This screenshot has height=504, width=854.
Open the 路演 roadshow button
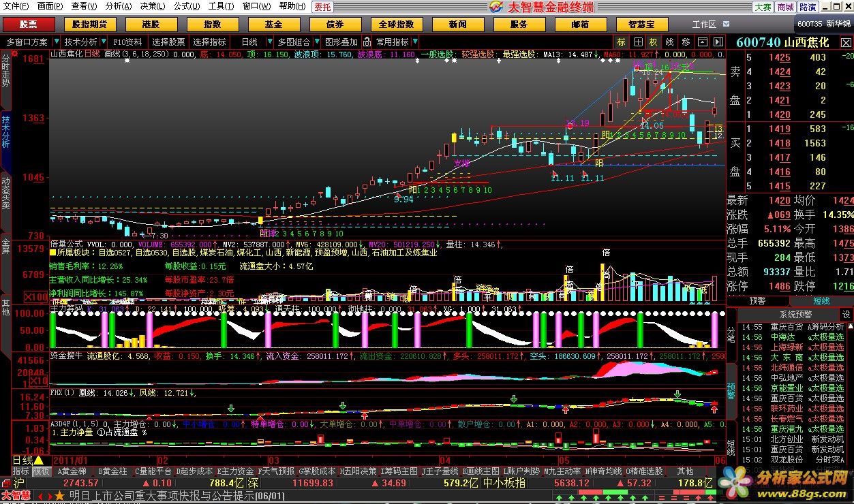808,7
